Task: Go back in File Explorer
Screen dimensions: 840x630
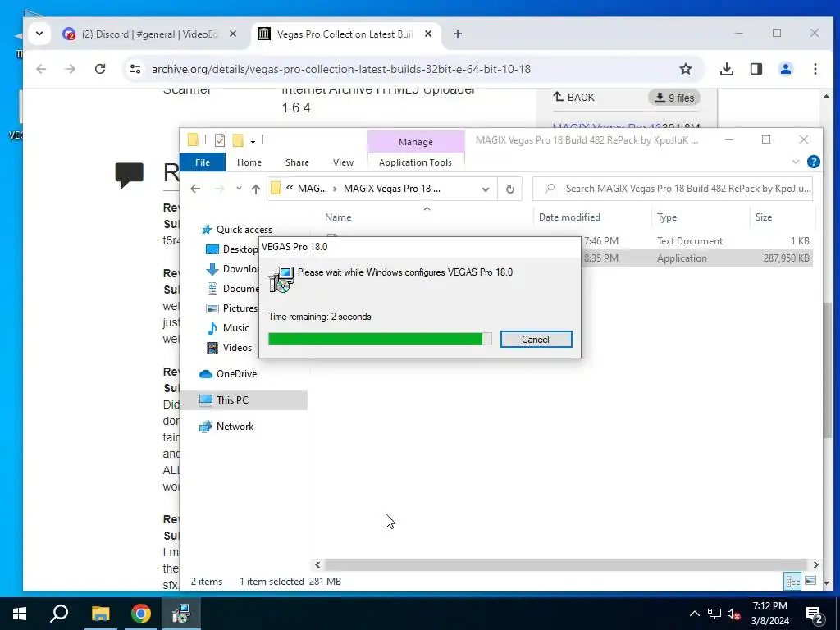Action: 195,189
